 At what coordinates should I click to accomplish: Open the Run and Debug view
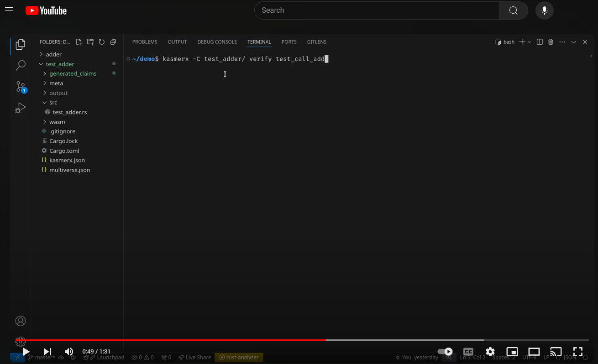pyautogui.click(x=21, y=108)
